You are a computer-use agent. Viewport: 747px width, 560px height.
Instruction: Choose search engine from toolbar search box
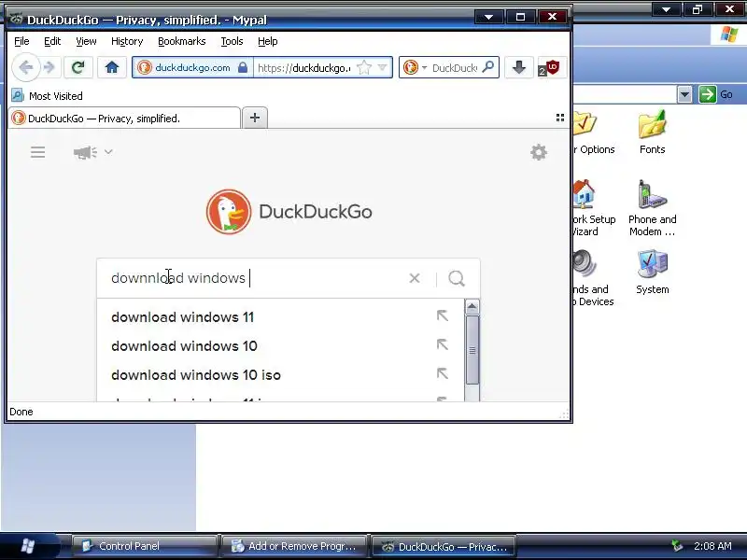tap(415, 67)
